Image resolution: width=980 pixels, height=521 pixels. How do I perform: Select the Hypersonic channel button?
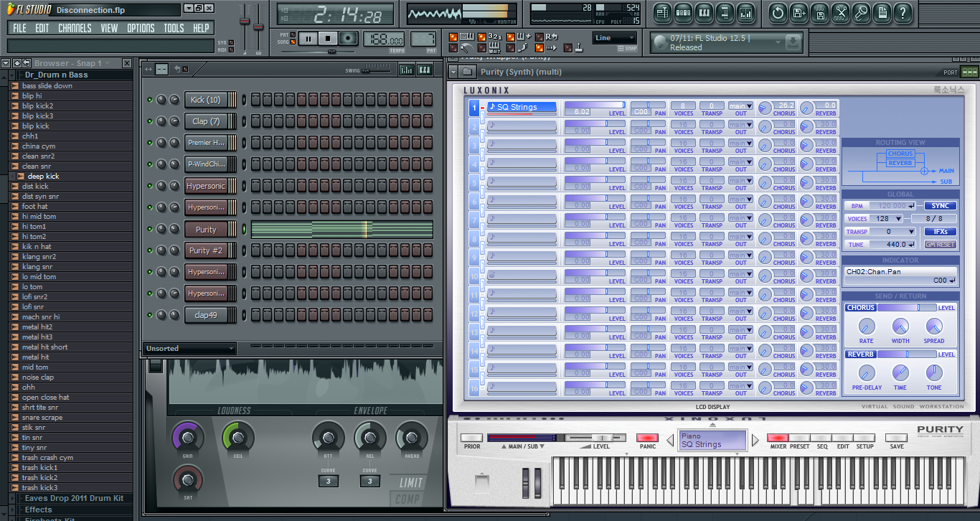coord(206,186)
